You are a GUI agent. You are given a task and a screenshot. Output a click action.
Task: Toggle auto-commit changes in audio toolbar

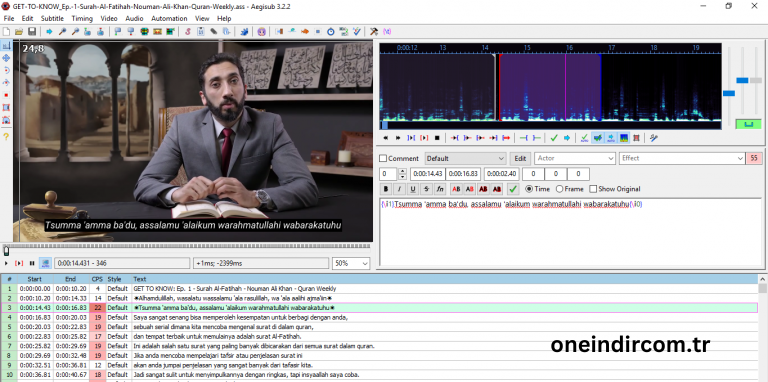584,138
